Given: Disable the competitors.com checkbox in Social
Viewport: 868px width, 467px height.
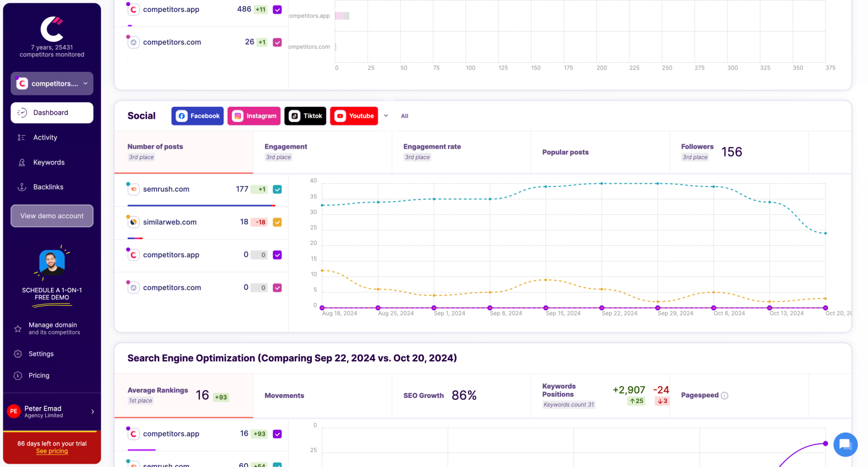Looking at the screenshot, I should pos(277,287).
